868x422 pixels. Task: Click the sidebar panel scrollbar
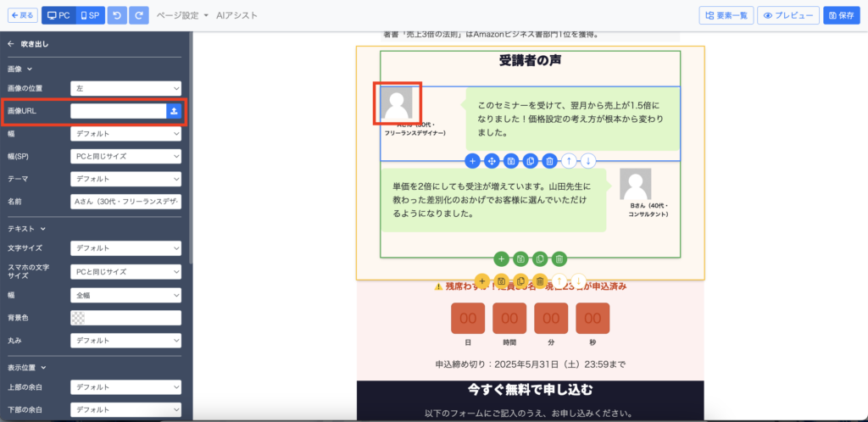[x=191, y=148]
